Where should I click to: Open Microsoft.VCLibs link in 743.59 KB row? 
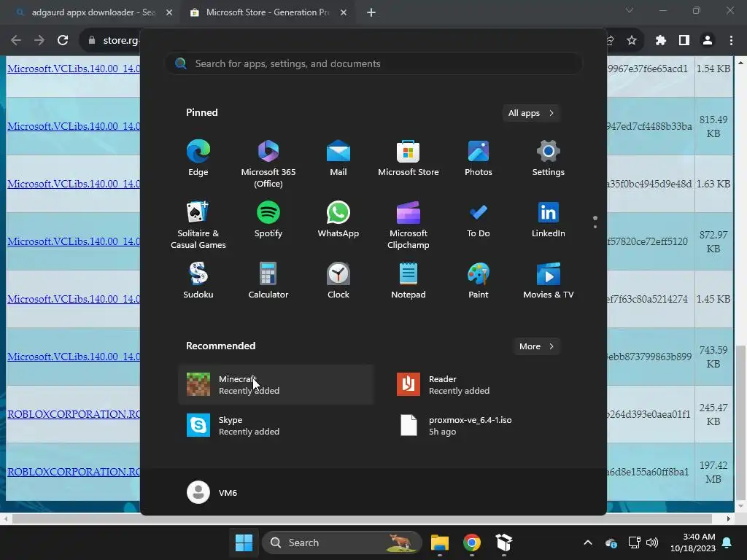74,357
